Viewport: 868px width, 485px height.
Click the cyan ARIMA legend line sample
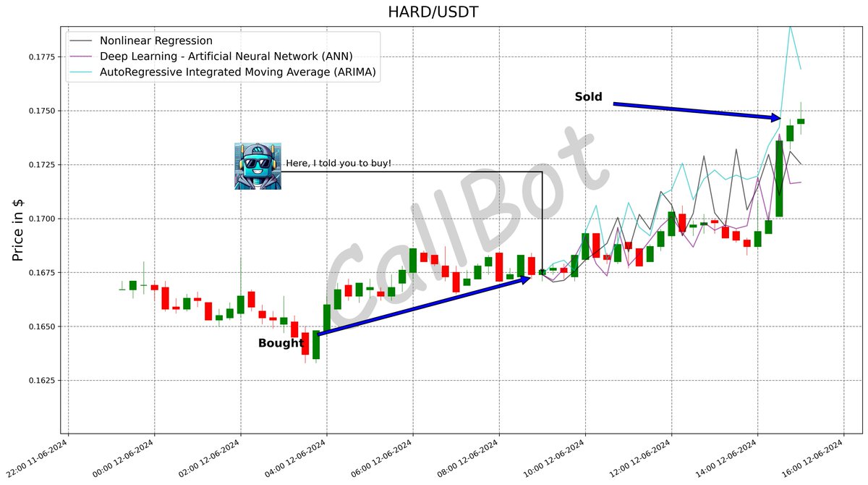(x=81, y=72)
